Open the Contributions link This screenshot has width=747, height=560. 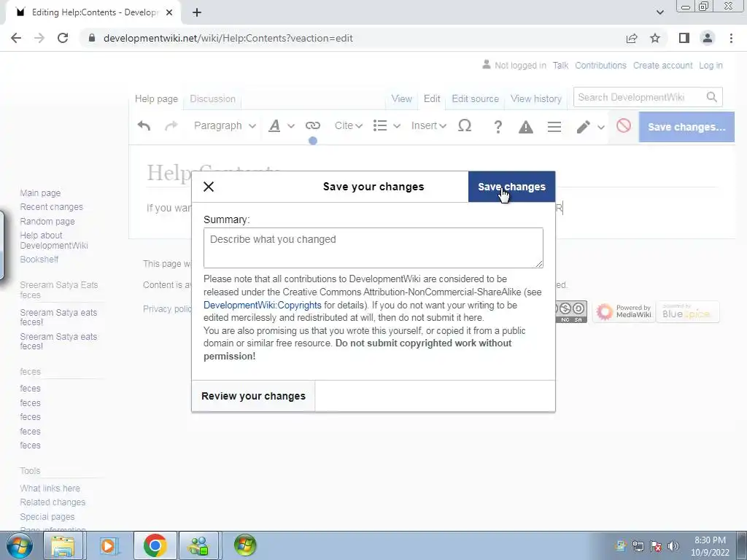(600, 65)
